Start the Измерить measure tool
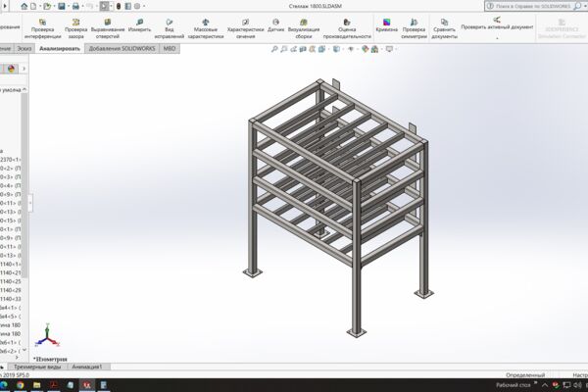588x392 pixels. (139, 25)
